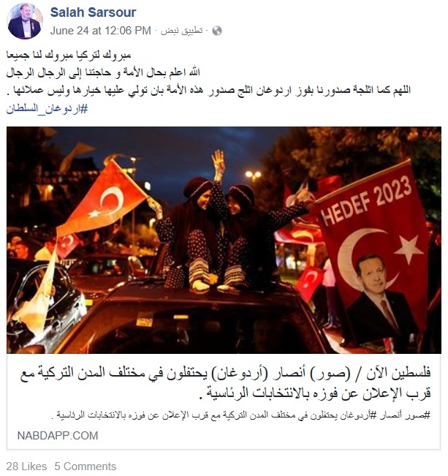Click the public globe privacy icon
The height and width of the screenshot is (476, 448).
click(217, 31)
